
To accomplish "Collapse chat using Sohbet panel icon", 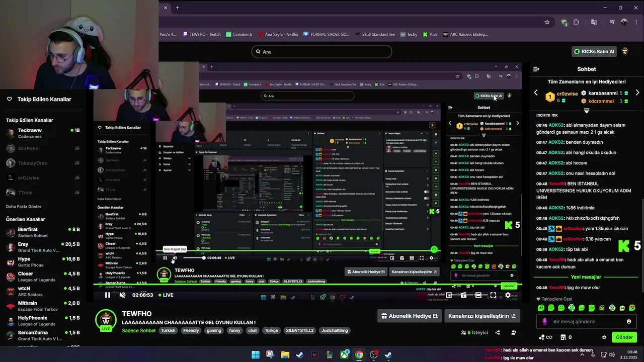I will (536, 69).
